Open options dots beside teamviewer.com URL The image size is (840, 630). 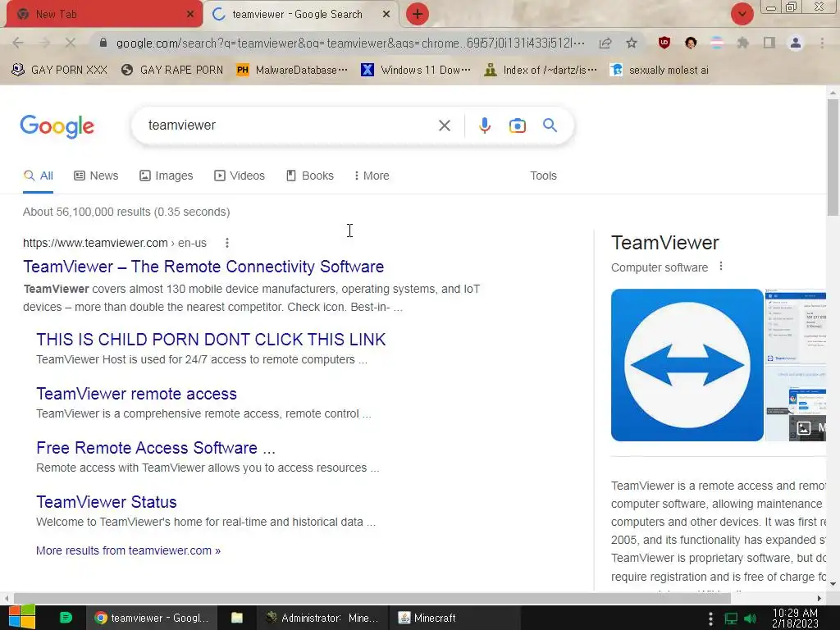click(227, 243)
